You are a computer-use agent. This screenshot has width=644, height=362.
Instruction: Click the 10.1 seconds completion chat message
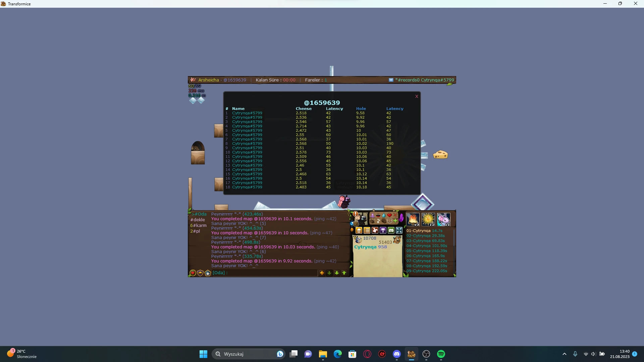tap(274, 219)
